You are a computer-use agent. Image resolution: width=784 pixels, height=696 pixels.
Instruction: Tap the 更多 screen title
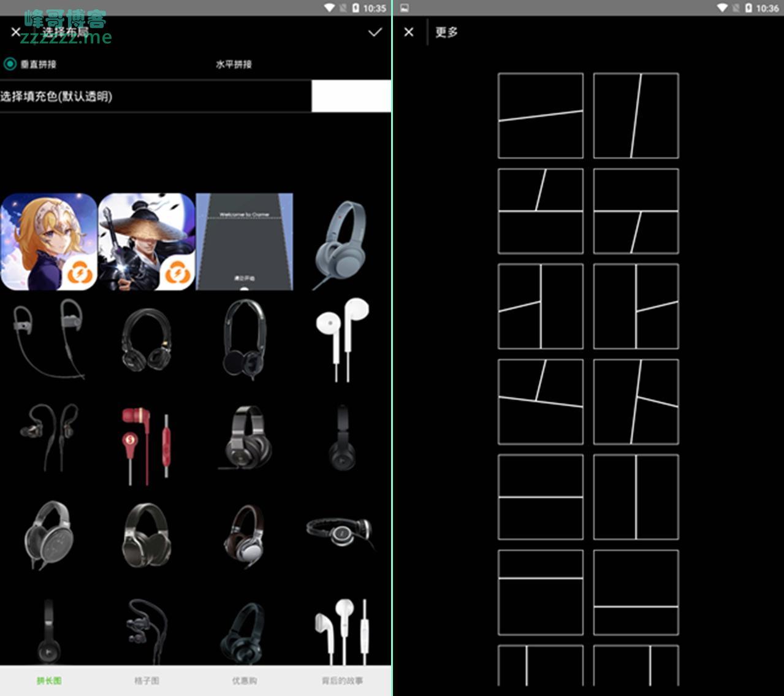[x=446, y=32]
